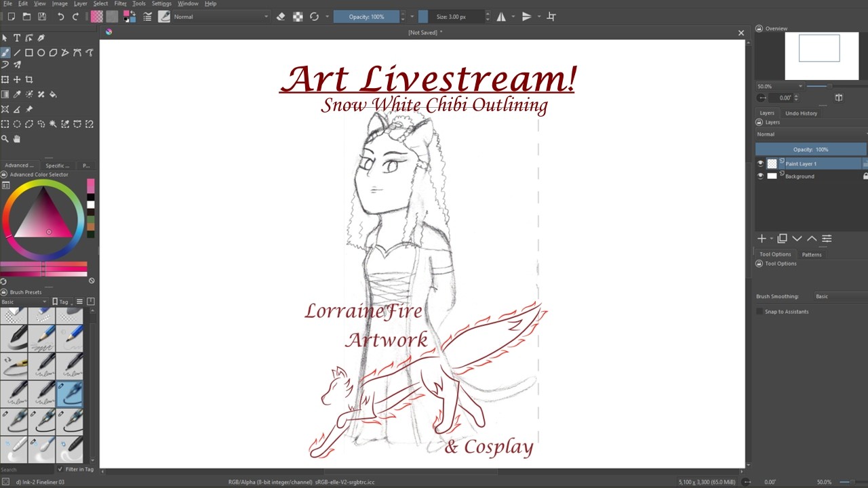Activate the Move tool
This screenshot has width=868, height=488.
pyautogui.click(x=17, y=79)
